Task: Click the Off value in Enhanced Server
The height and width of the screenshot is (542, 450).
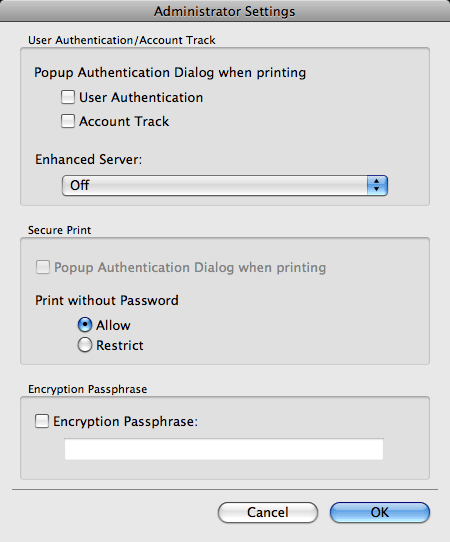Action: [80, 185]
